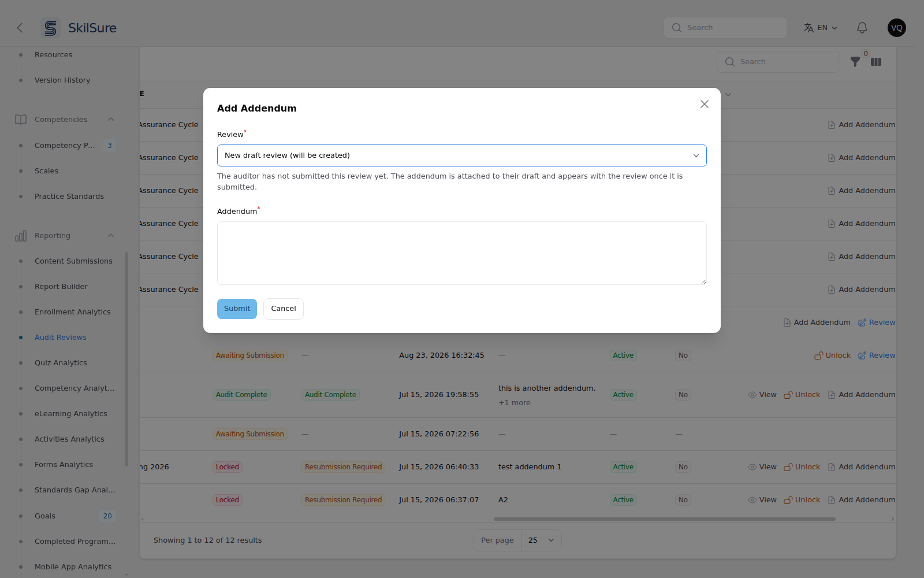This screenshot has width=924, height=578.
Task: Click Review for the Aug 23, 2026 row
Action: pyautogui.click(x=877, y=355)
